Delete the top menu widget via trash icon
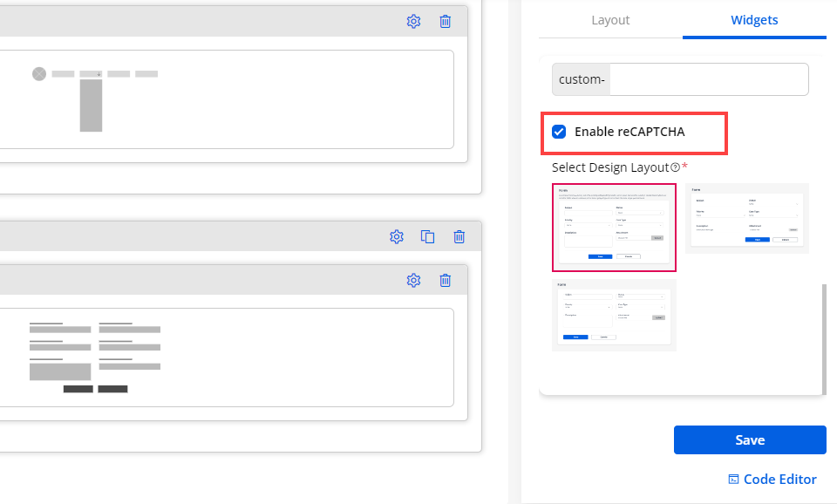Viewport: 837px width, 504px height. (x=445, y=22)
